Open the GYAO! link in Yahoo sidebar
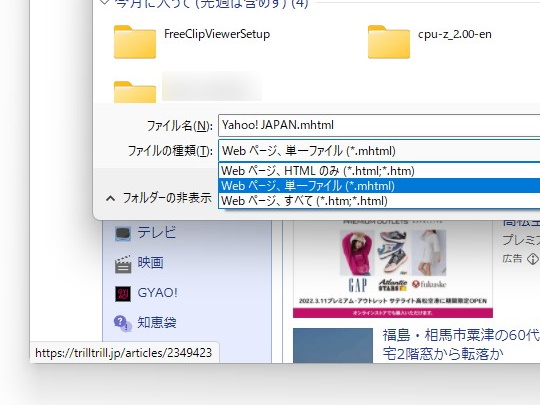Screen dimensions: 540x405 157,293
